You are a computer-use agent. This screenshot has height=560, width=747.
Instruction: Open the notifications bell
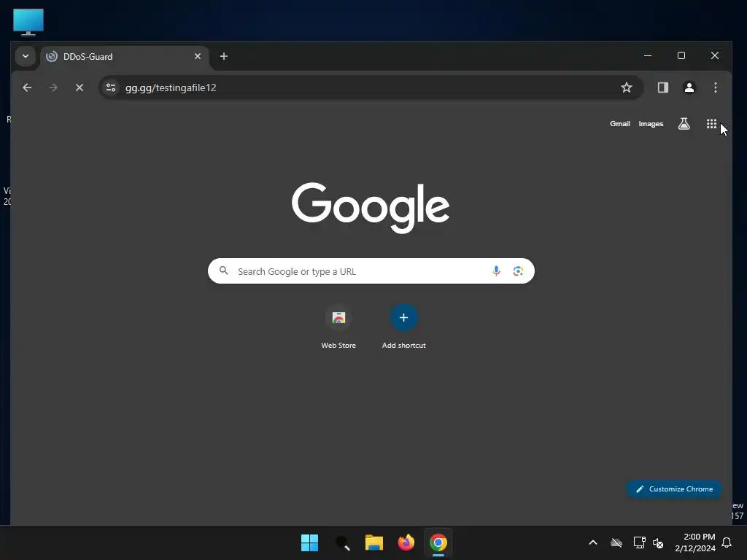tap(727, 542)
